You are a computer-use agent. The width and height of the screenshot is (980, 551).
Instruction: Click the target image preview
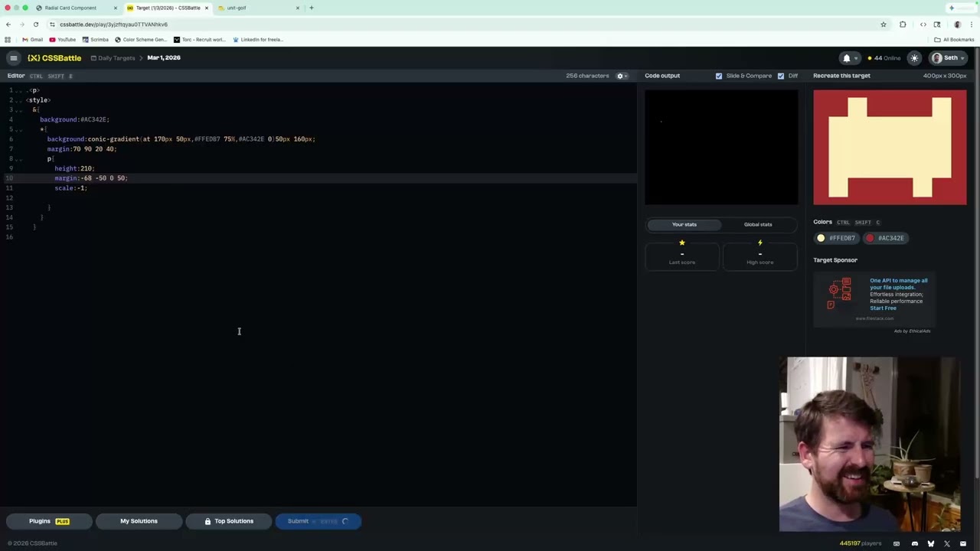pyautogui.click(x=890, y=148)
